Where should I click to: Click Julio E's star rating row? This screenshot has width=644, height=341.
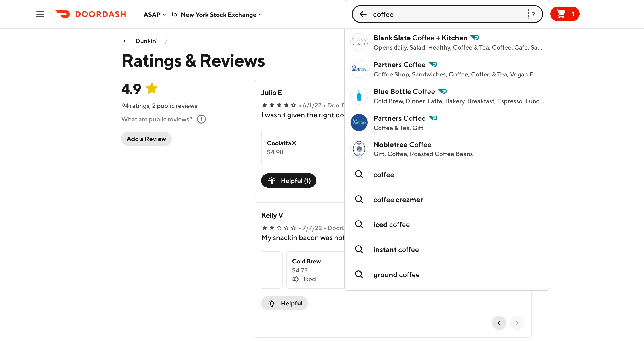point(279,105)
